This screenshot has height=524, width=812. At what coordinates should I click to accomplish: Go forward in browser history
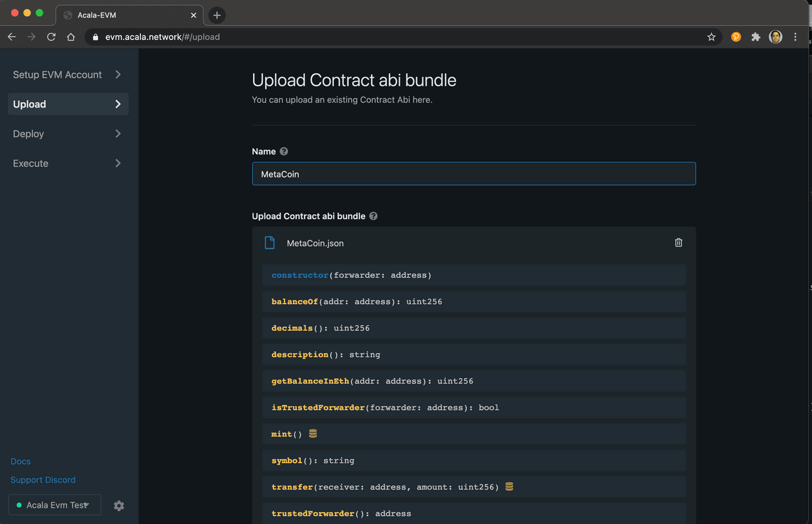32,37
